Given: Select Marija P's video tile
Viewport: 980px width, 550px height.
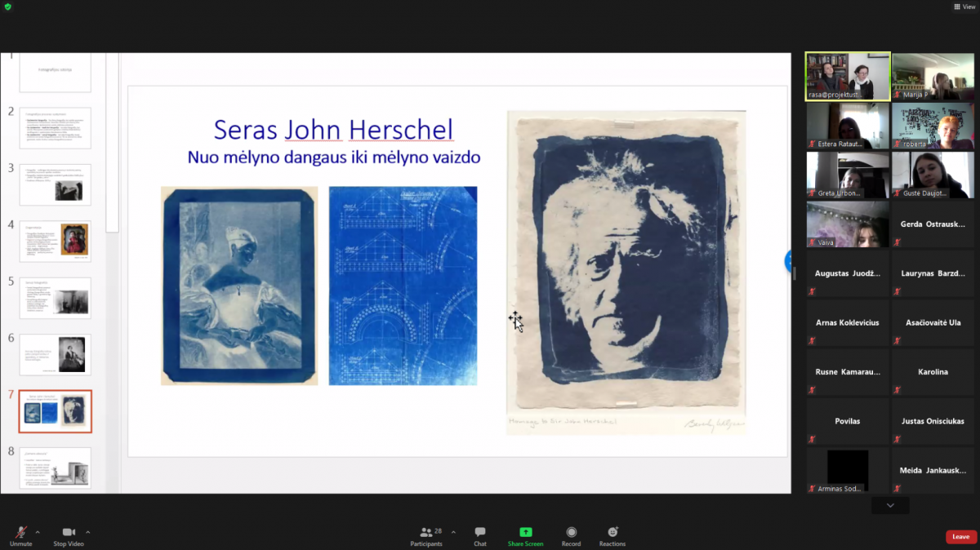Looking at the screenshot, I should tap(933, 76).
